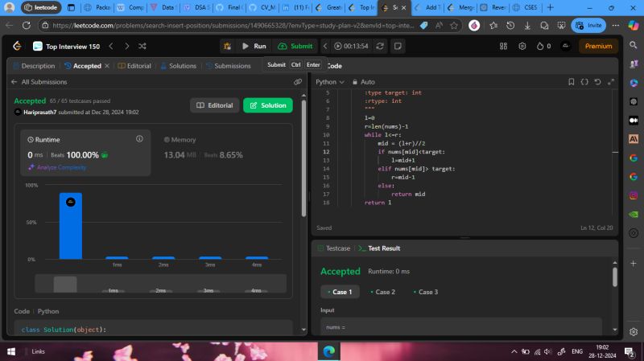
Task: Open the Edge sidebar search icon
Action: click(x=634, y=45)
